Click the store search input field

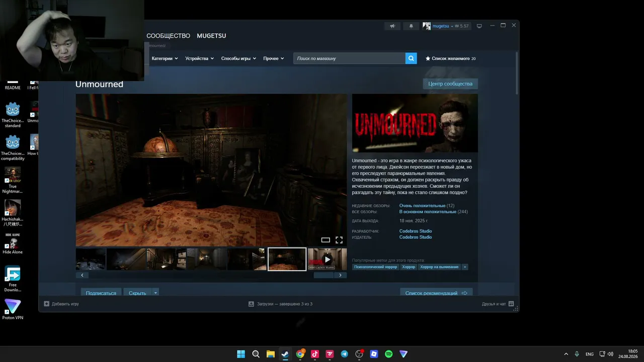coord(350,58)
